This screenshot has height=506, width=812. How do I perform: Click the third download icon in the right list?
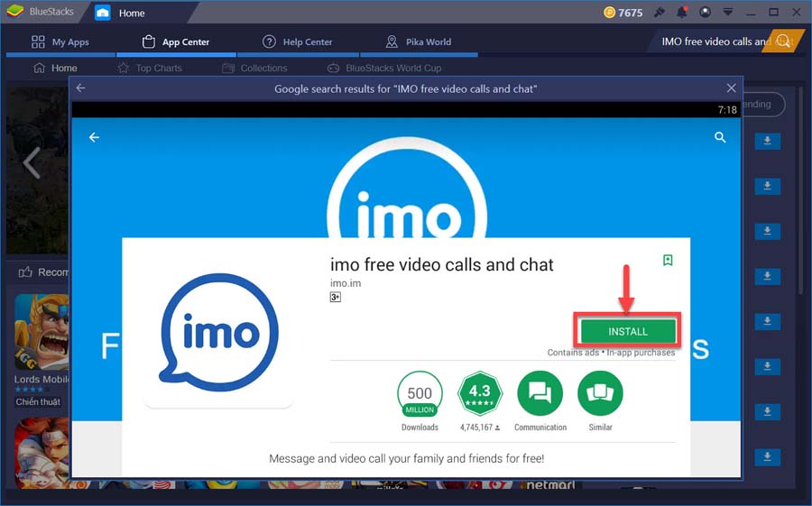point(768,231)
